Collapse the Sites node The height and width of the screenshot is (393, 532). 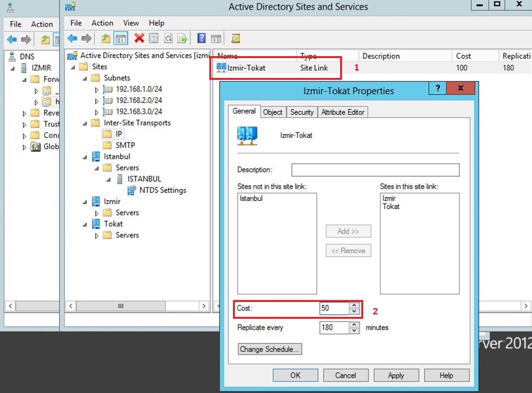[73, 67]
